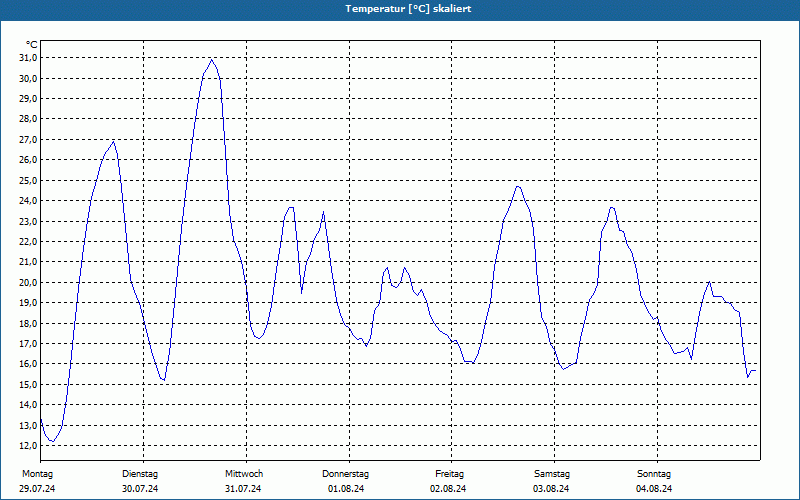The image size is (800, 500).
Task: Click the Monday minimum near 12 °C
Action: pyautogui.click(x=52, y=441)
